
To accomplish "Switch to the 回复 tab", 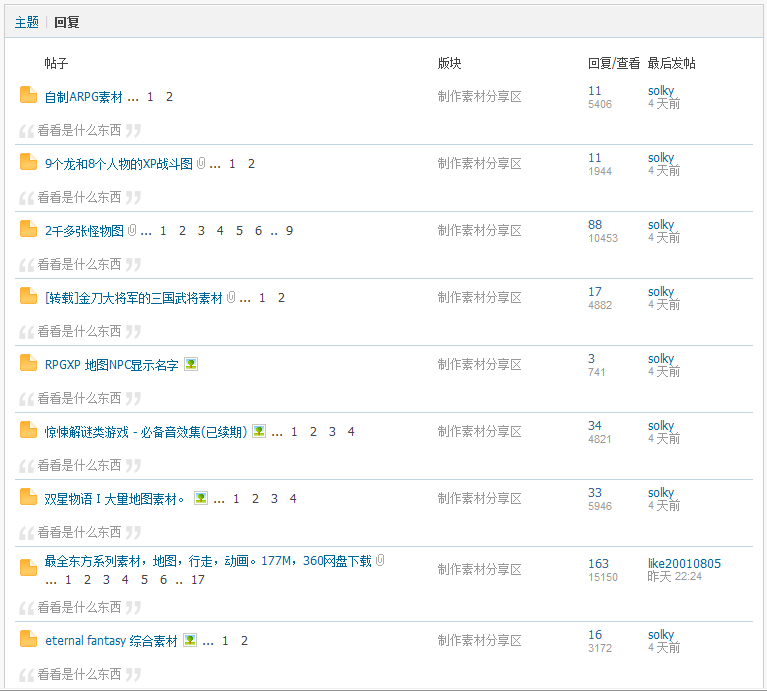I will (x=67, y=22).
